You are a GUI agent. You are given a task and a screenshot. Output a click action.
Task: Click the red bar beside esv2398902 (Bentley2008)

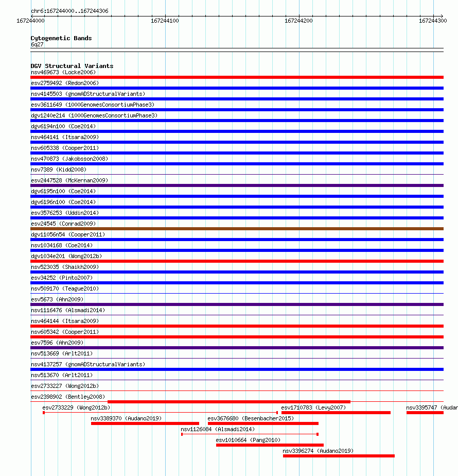tap(229, 402)
